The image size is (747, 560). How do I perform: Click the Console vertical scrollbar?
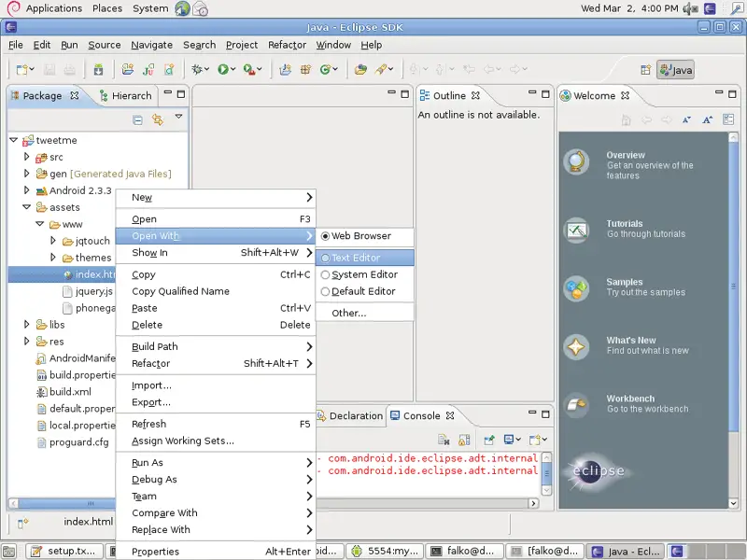[546, 474]
